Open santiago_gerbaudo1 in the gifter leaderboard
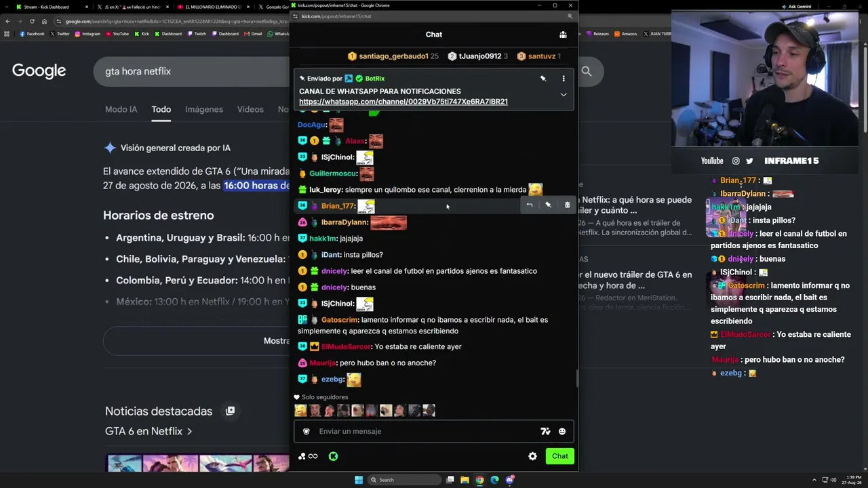868x488 pixels. (393, 56)
